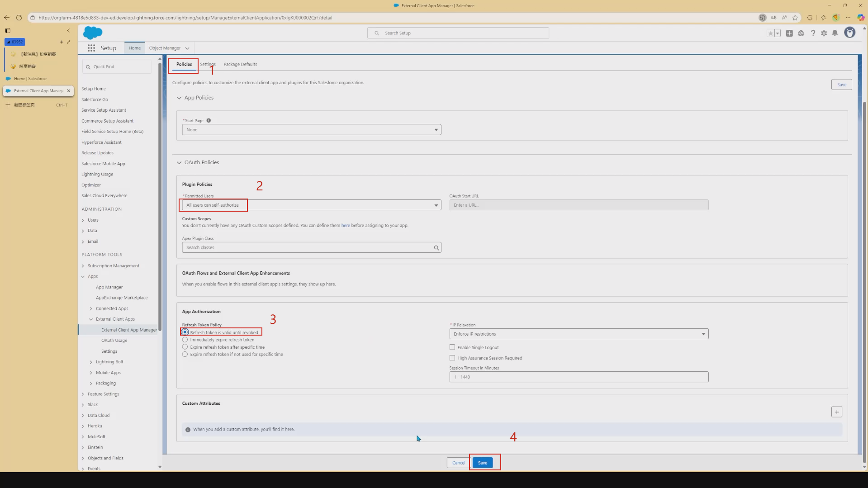Open the Trailhead guidance icon
The width and height of the screenshot is (868, 488).
point(801,33)
